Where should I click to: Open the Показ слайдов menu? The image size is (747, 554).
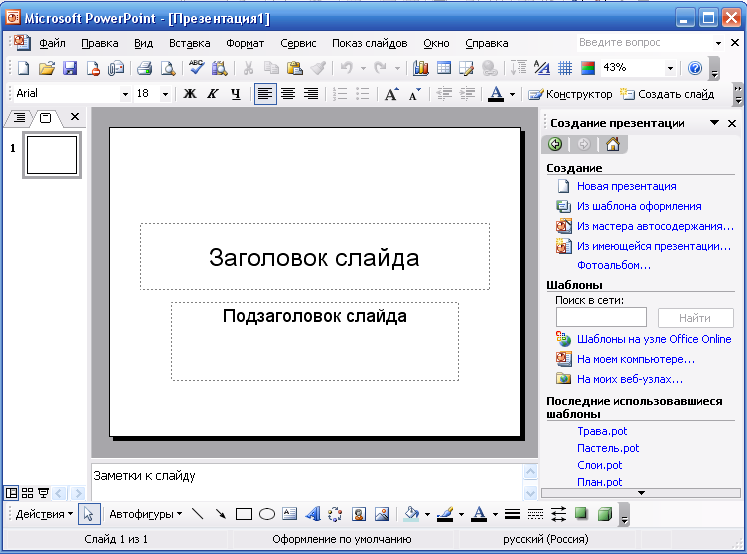tap(370, 43)
